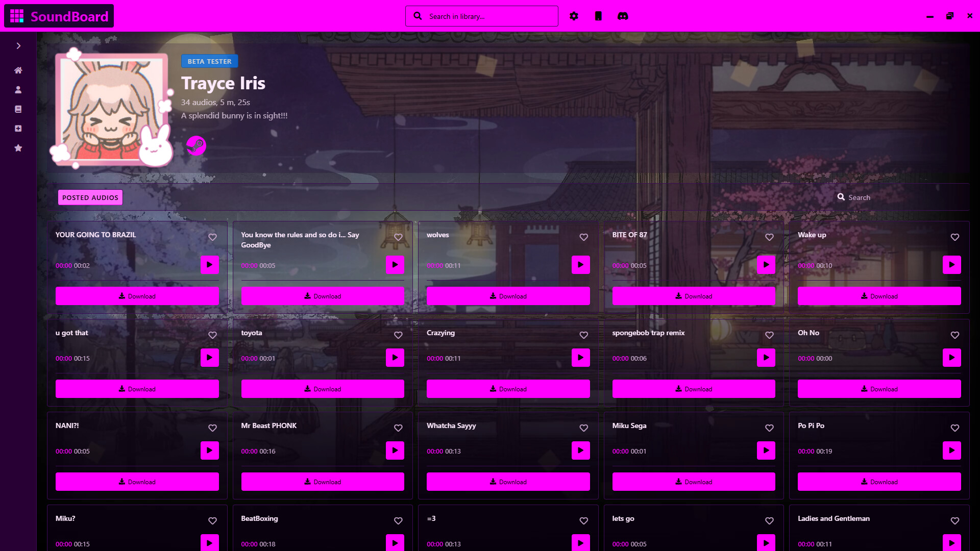The height and width of the screenshot is (551, 980).
Task: Open the profile icon in the sidebar
Action: click(18, 90)
